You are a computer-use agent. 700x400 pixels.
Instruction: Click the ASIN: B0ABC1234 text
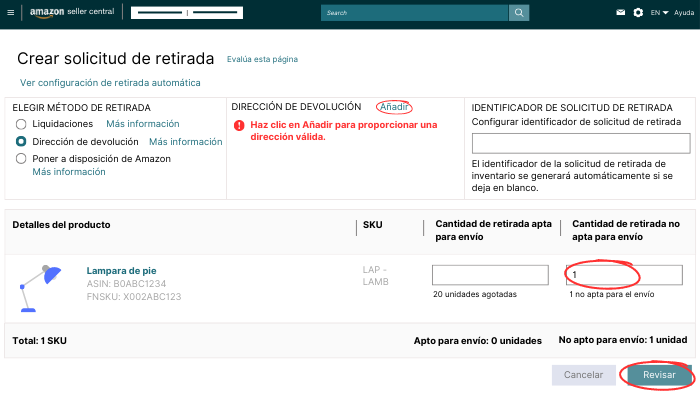coord(126,284)
